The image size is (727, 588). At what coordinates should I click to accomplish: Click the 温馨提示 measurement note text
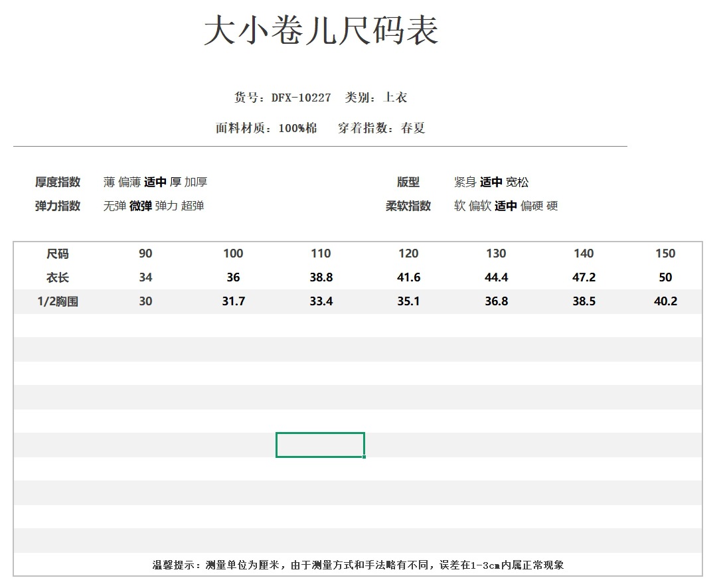358,565
